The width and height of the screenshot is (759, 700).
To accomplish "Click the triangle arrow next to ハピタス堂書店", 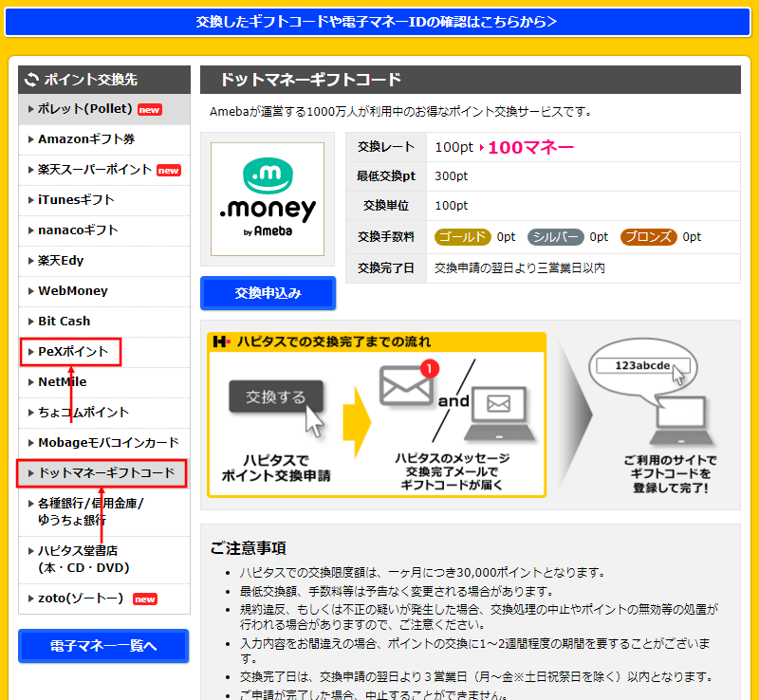I will (31, 551).
